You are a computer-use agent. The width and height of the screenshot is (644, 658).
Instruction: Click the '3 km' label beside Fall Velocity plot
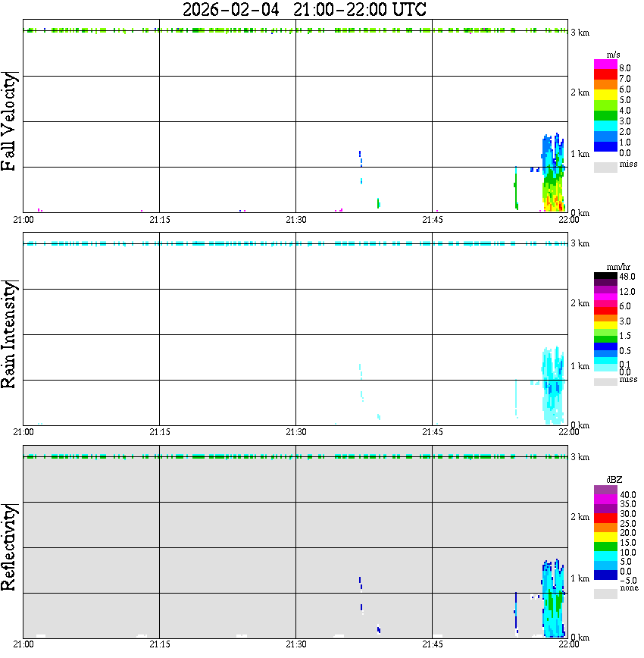point(580,33)
